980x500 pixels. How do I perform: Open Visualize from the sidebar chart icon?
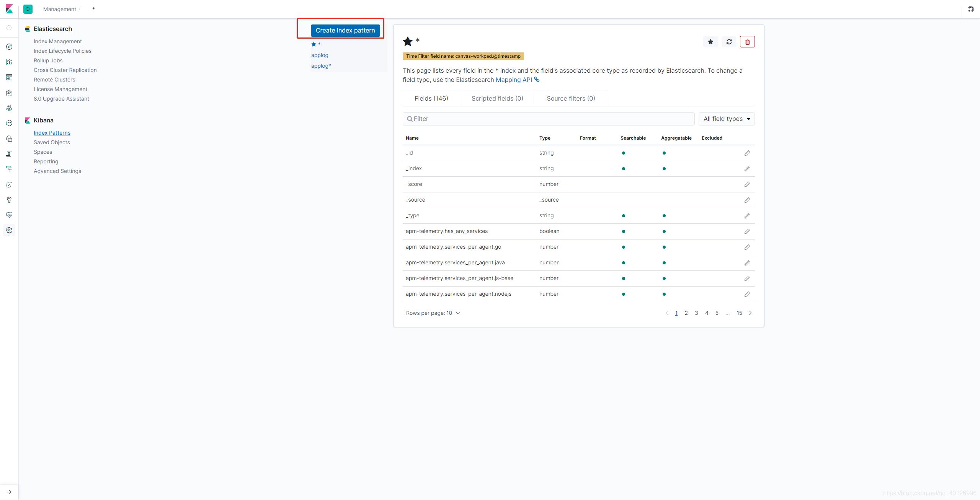point(9,62)
